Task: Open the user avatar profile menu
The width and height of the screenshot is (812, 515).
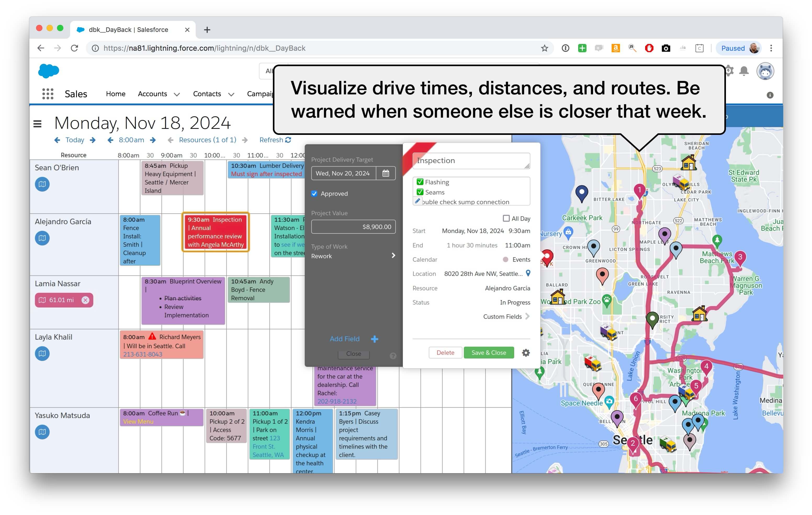Action: click(765, 71)
